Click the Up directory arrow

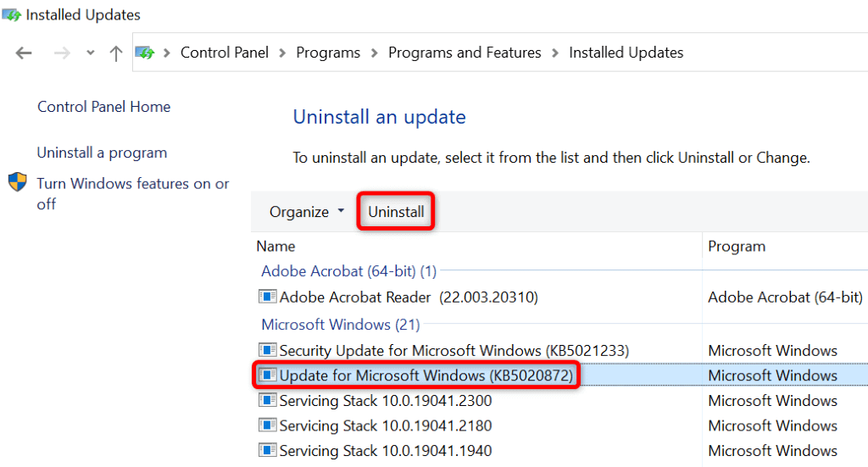pos(116,53)
